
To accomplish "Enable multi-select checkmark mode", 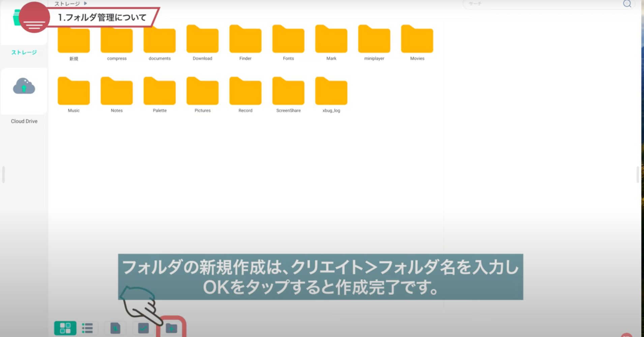I will pos(143,328).
